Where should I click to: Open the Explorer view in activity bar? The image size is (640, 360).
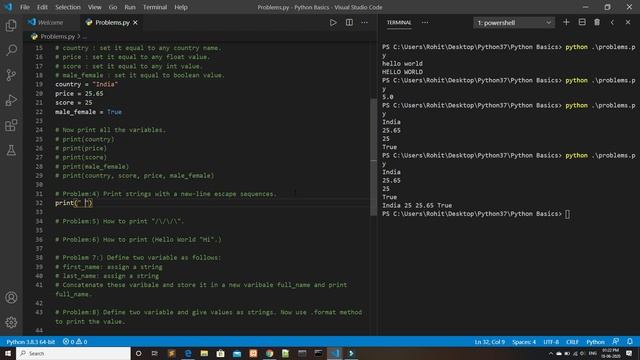point(11,25)
